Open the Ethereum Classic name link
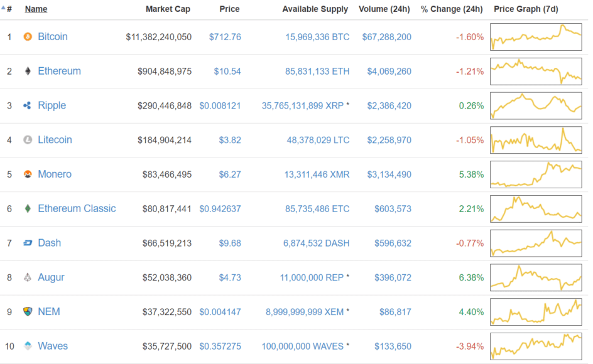593x364 pixels. coord(77,208)
